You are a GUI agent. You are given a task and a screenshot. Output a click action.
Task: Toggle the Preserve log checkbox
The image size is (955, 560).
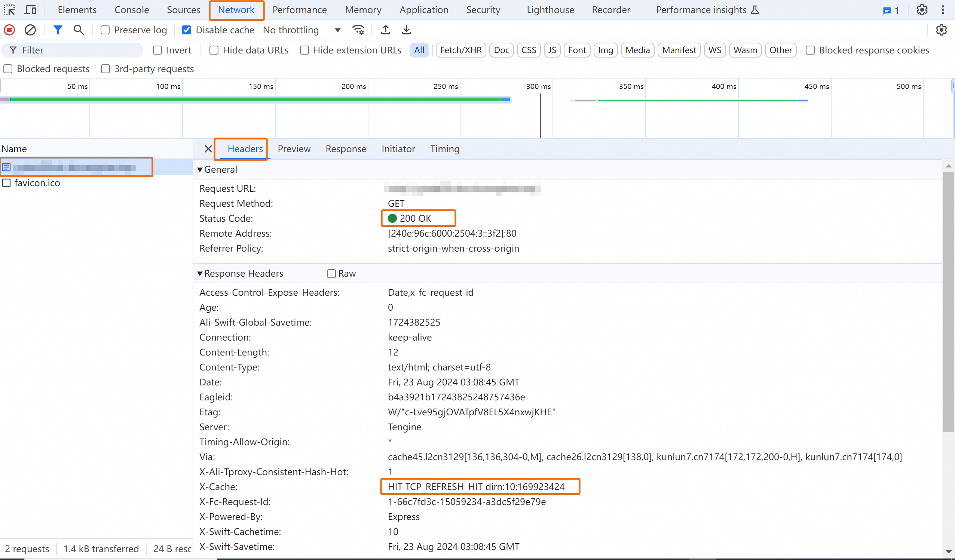104,29
